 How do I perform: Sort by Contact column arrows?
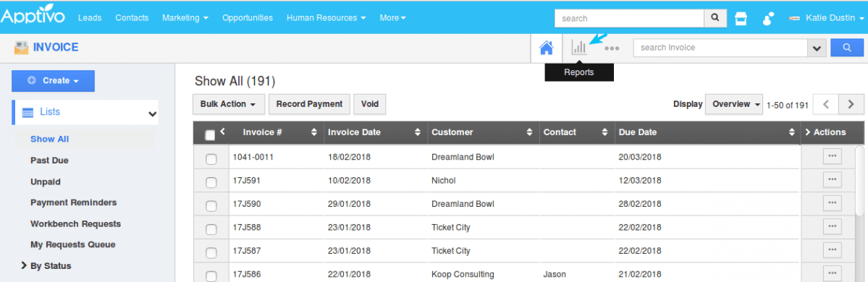coord(604,133)
